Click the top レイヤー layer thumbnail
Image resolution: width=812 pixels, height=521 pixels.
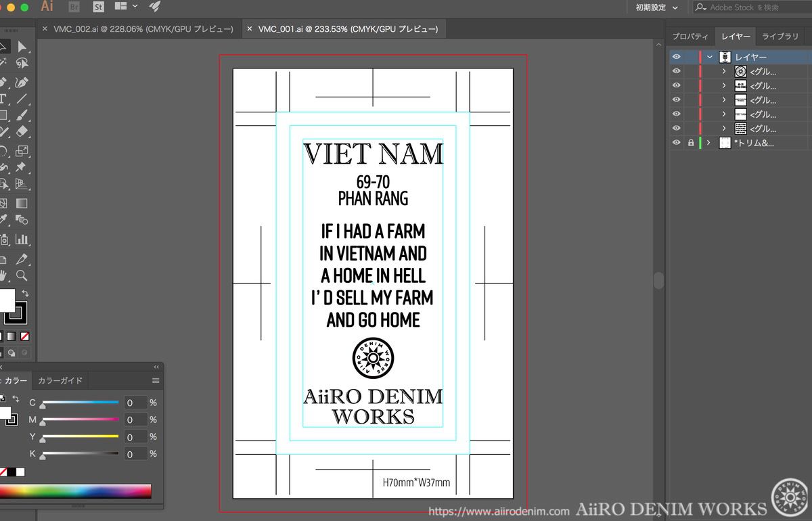725,58
